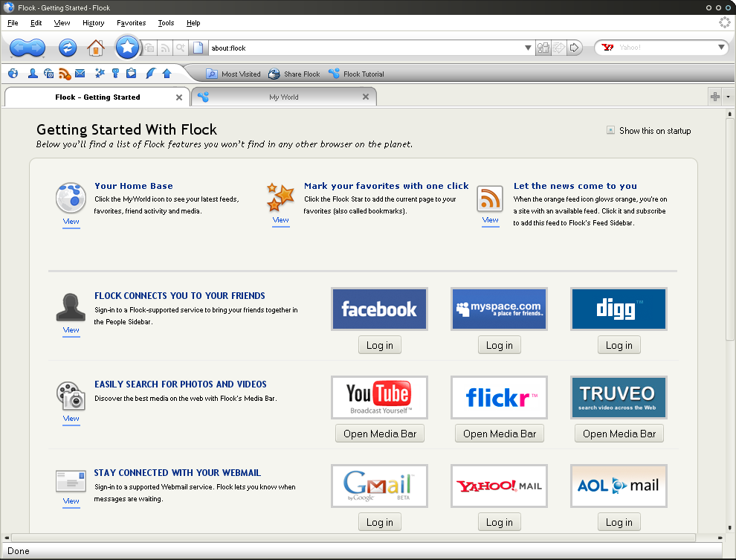The height and width of the screenshot is (560, 736).
Task: Click the share-page people icon in address bar
Action: point(543,48)
